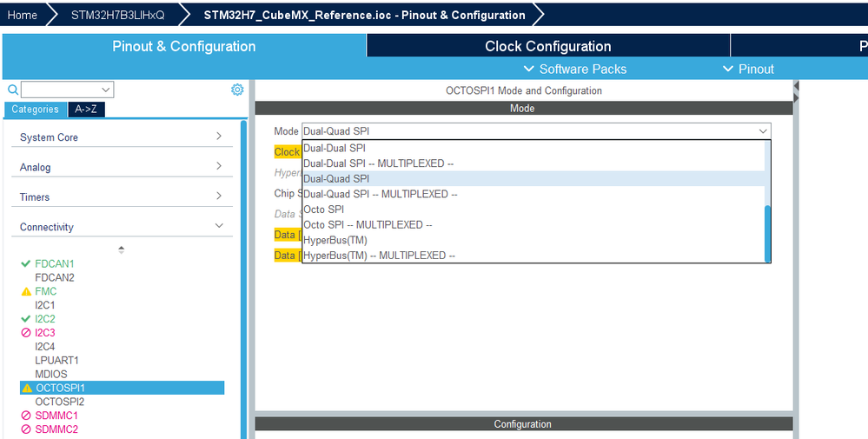Collapse panel using right-edge arrow handles
Screen dimensions: 868x439
[797, 92]
